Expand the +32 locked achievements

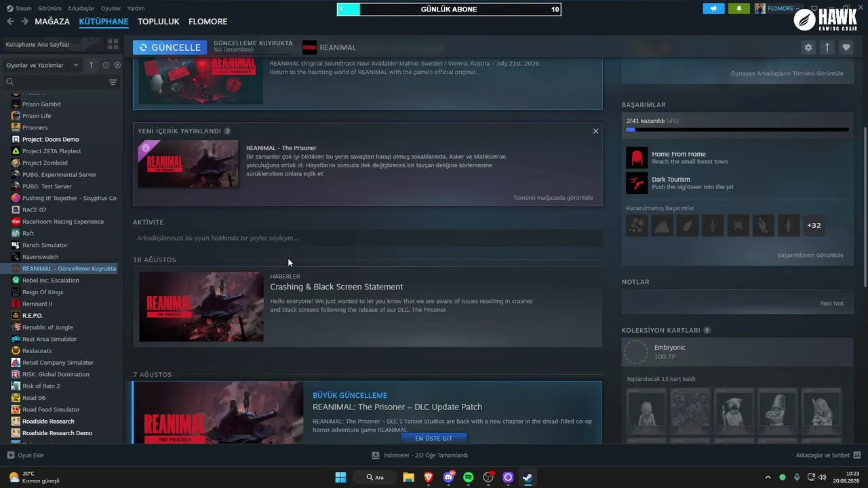pyautogui.click(x=814, y=225)
